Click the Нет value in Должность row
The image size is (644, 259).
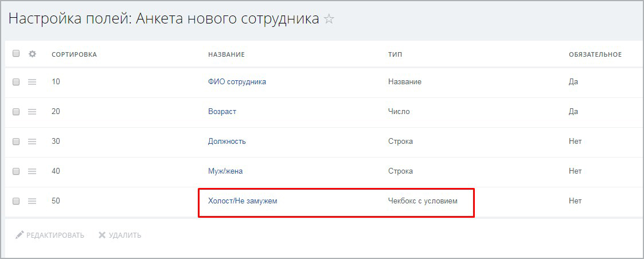575,142
